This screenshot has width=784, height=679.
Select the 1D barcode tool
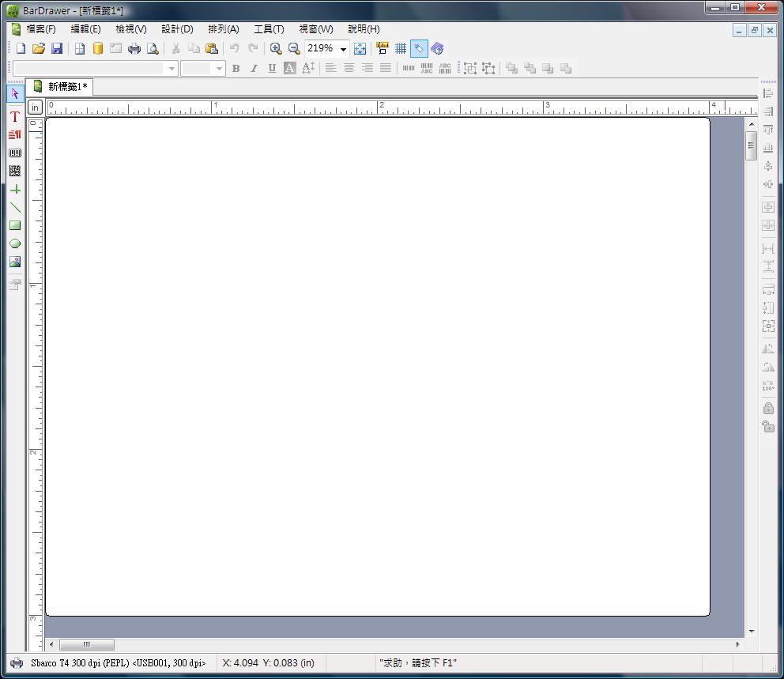(x=15, y=153)
